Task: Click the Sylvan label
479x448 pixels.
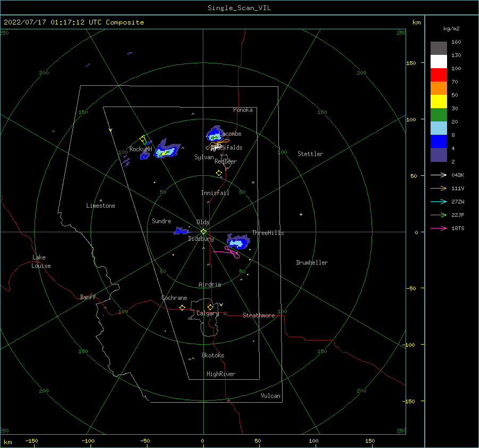Action: coord(204,157)
